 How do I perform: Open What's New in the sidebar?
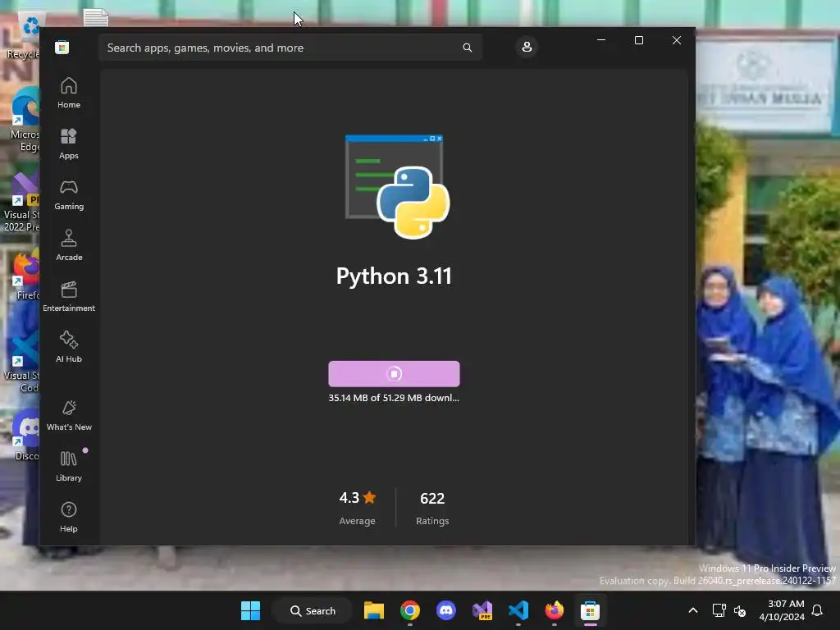pos(69,415)
